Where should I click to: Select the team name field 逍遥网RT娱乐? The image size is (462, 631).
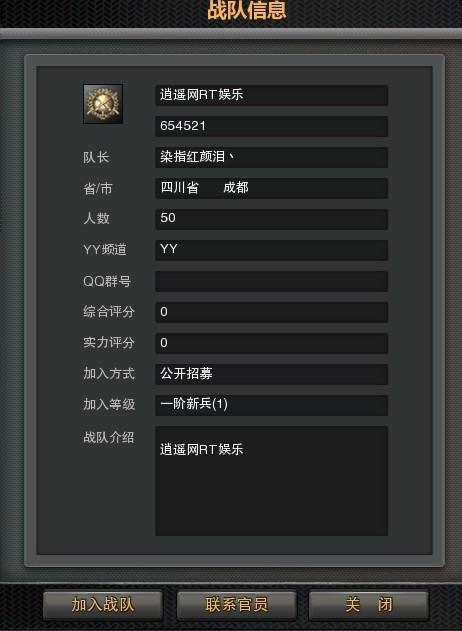point(272,95)
